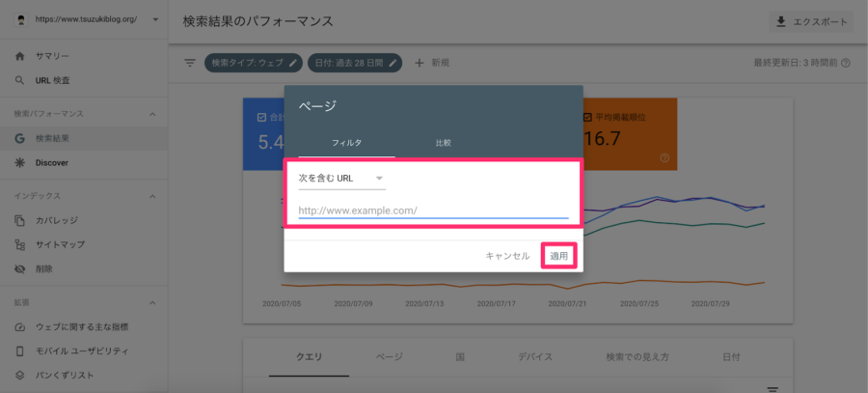This screenshot has height=393, width=868.
Task: Collapse the 拡張 section
Action: [152, 302]
